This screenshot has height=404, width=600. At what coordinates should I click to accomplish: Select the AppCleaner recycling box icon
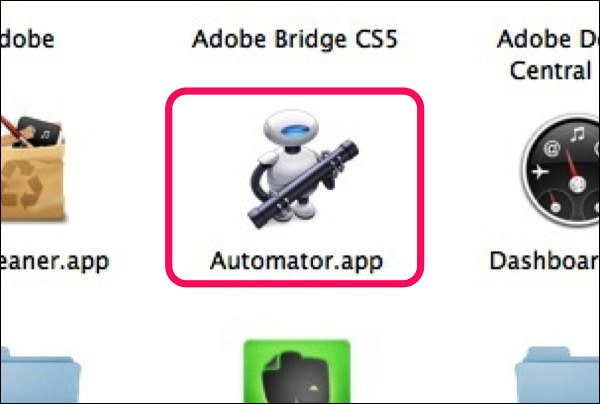[x=32, y=169]
